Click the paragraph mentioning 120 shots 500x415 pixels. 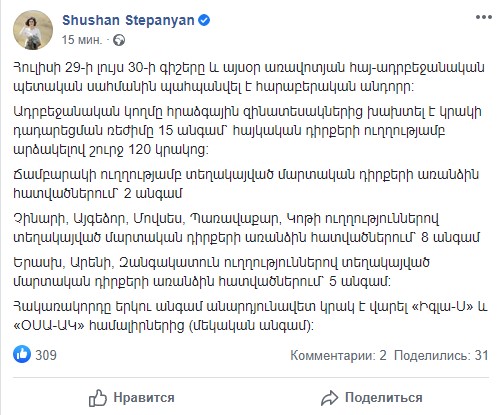(x=247, y=131)
